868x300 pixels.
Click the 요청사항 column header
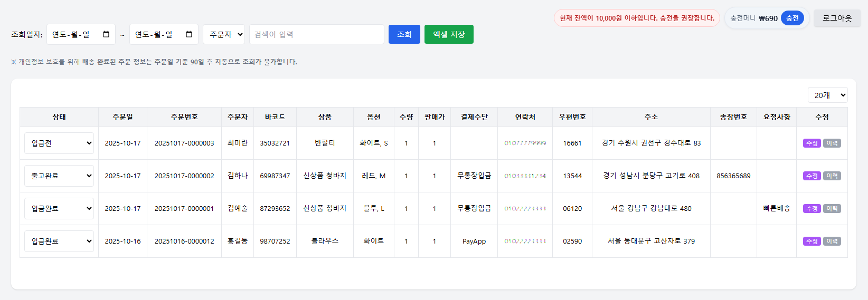(777, 117)
